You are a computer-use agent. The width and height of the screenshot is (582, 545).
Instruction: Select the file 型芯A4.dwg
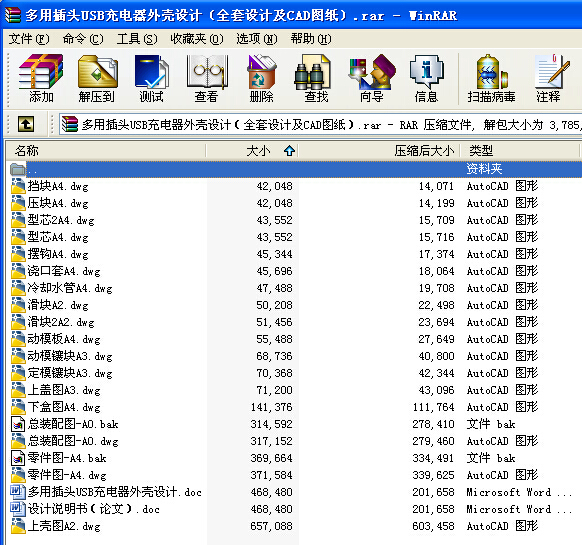click(58, 237)
